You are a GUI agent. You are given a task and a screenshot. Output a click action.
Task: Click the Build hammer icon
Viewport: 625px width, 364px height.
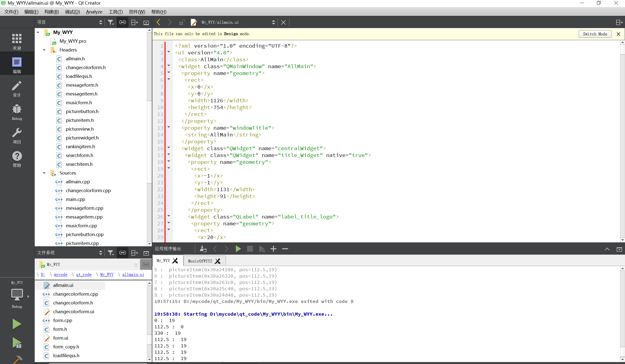pos(17,360)
